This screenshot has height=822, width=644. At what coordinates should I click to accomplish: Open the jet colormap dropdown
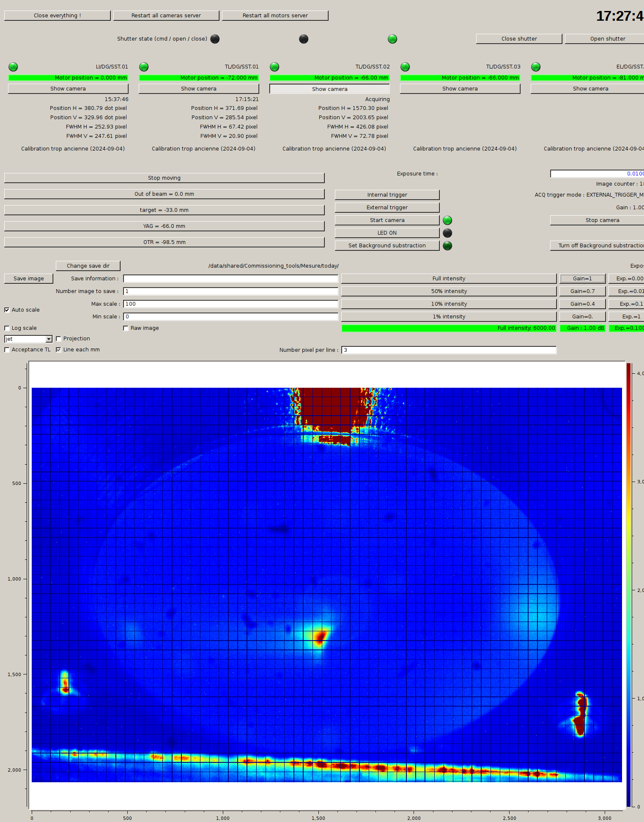(49, 339)
